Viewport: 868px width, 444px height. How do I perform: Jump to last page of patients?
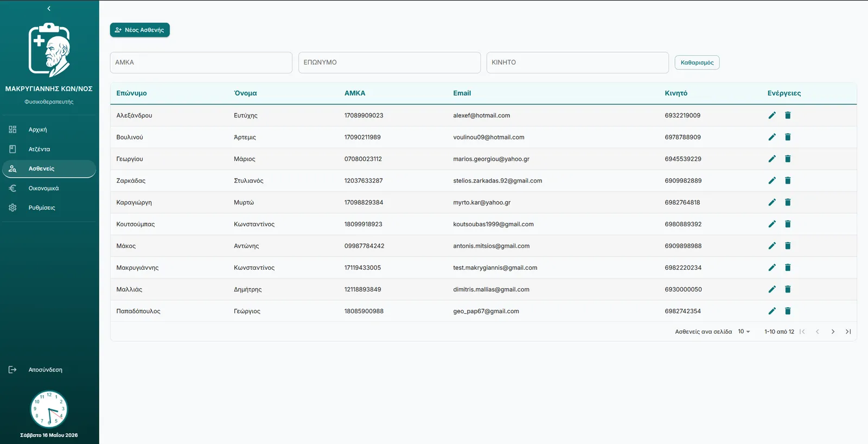coord(848,332)
